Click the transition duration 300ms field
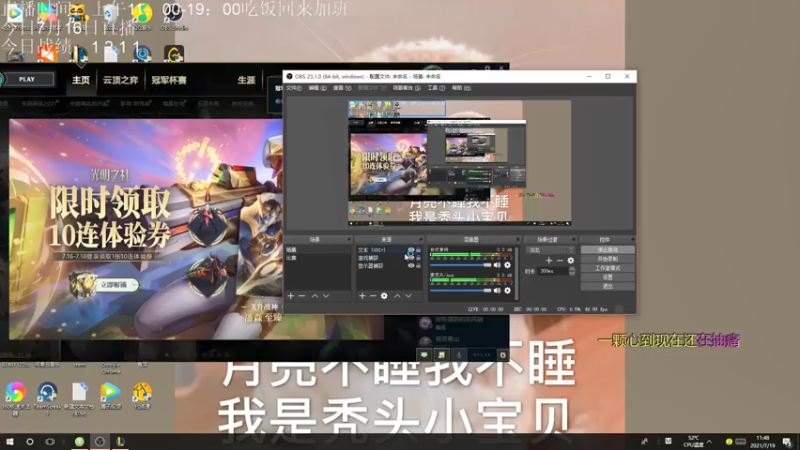Screen dimensions: 800x450 coord(553,271)
